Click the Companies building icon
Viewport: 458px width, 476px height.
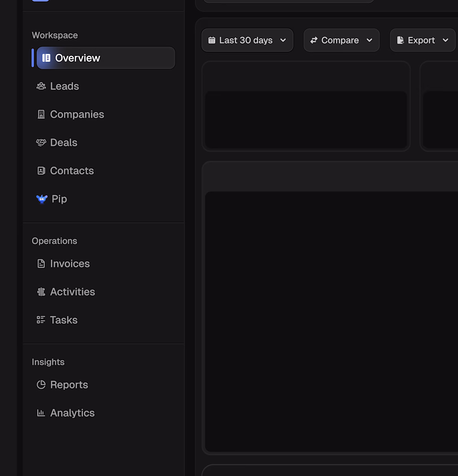41,114
